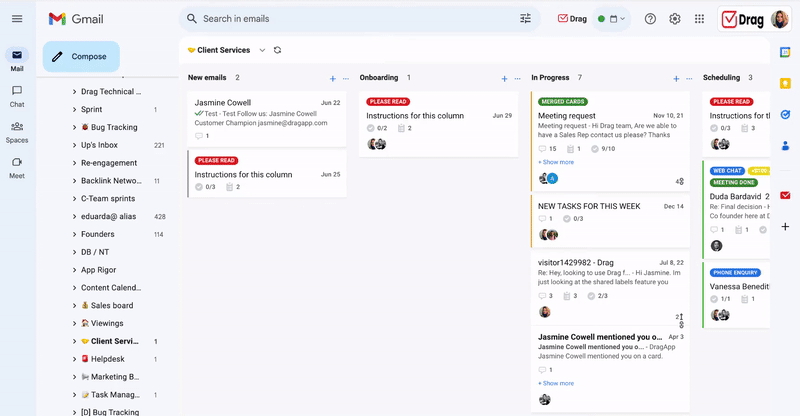The height and width of the screenshot is (416, 800).
Task: Select the Backlink Network label
Action: pos(111,181)
